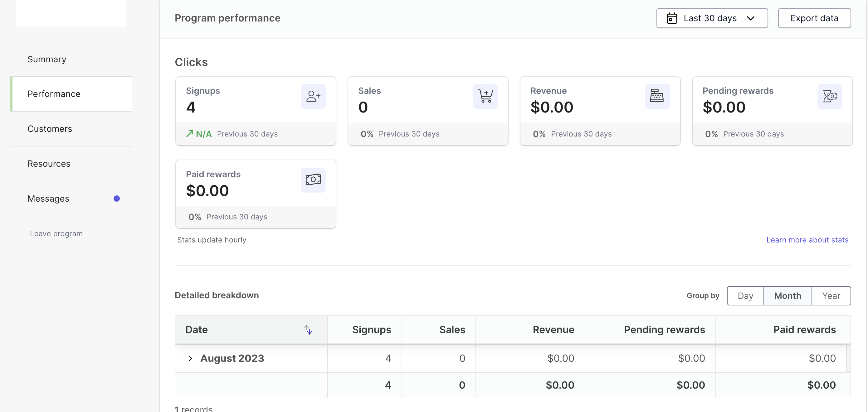Click the date range chevron arrow
Viewport: 868px width, 412px height.
click(x=751, y=18)
